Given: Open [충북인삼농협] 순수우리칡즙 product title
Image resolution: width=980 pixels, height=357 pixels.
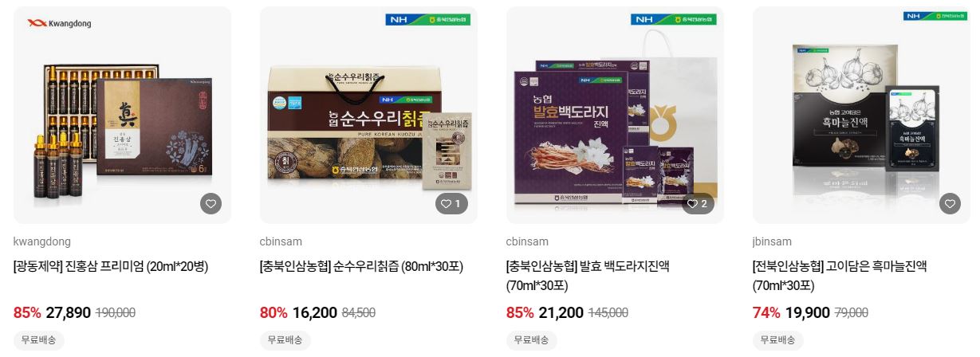Looking at the screenshot, I should click(x=362, y=266).
